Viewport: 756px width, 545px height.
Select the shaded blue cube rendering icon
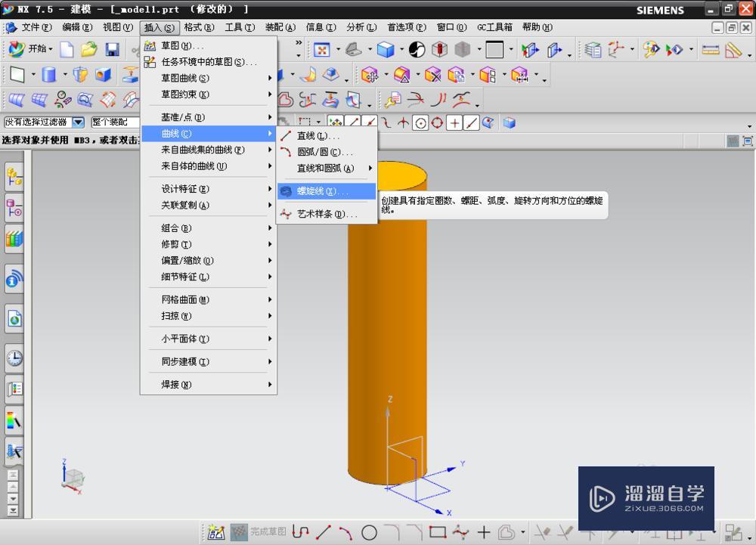(x=386, y=49)
